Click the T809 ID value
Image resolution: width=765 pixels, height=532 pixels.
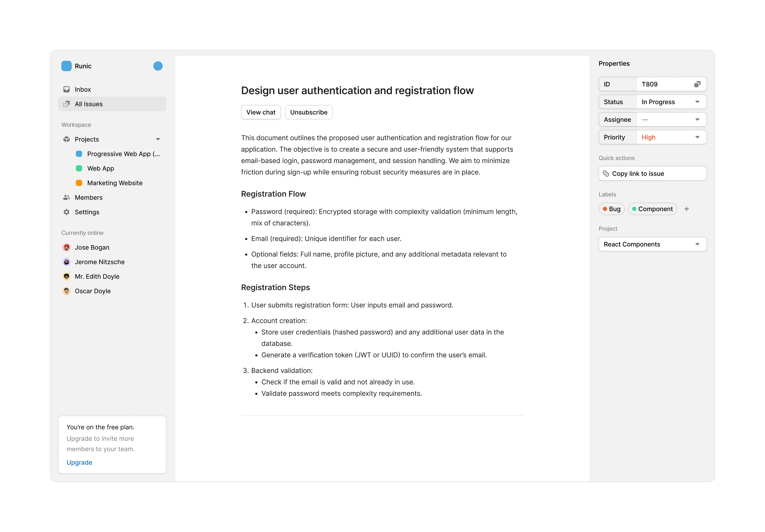tap(650, 84)
